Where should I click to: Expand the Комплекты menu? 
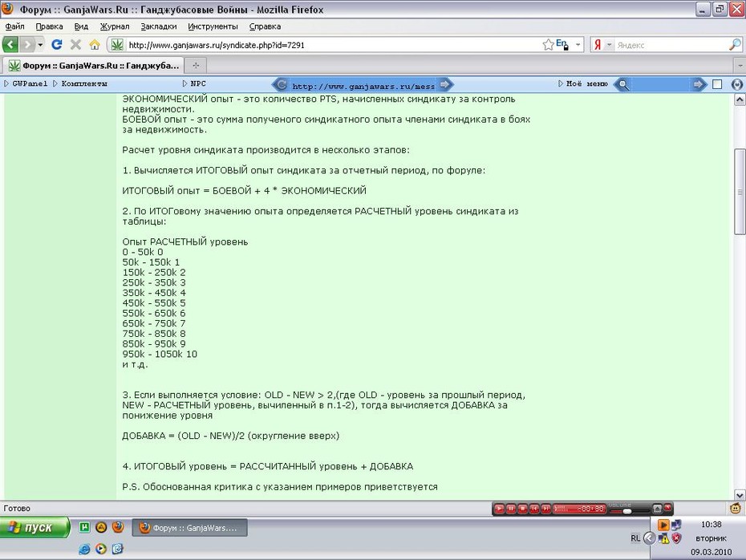80,83
